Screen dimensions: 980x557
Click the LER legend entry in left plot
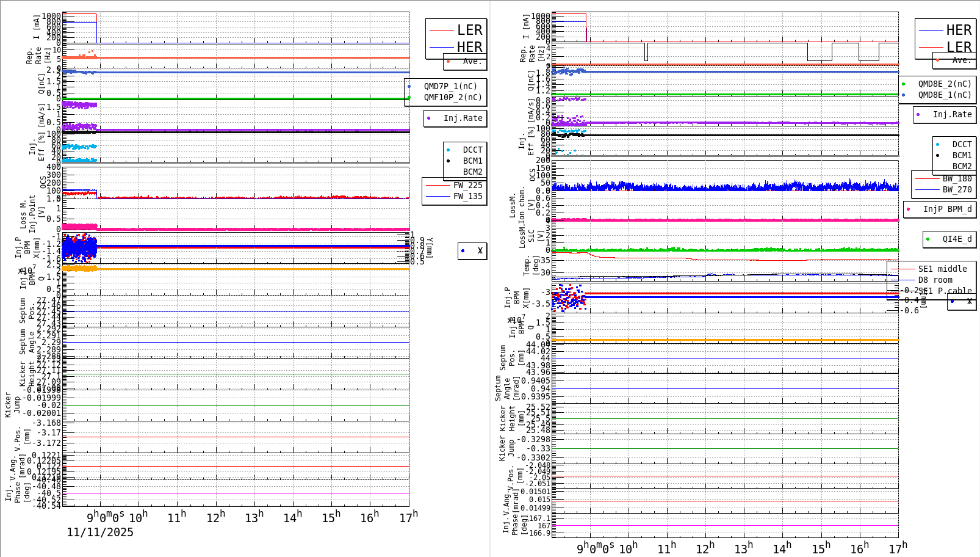[x=469, y=30]
